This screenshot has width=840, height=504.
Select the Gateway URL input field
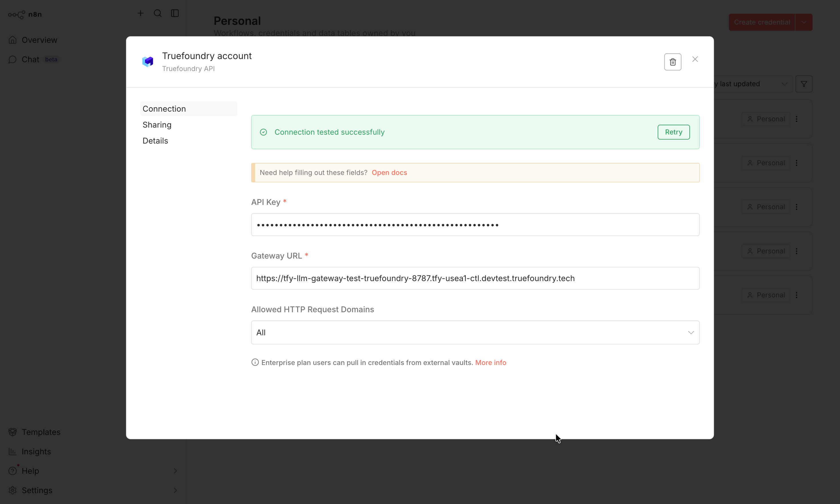(475, 278)
